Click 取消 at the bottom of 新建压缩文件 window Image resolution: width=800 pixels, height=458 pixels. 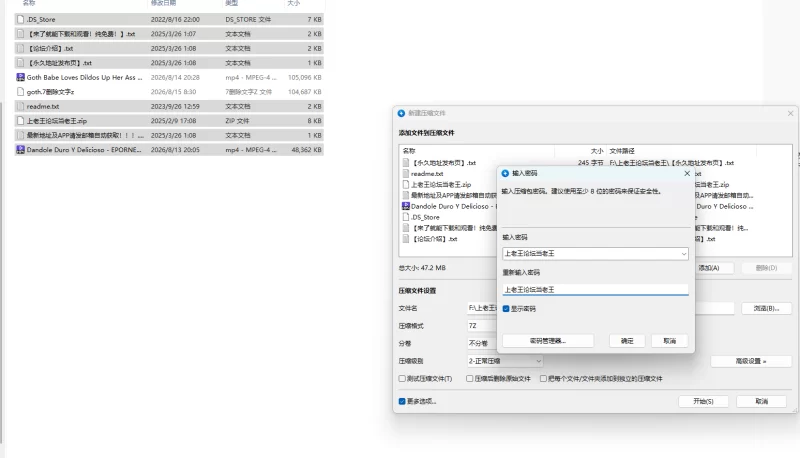click(762, 401)
